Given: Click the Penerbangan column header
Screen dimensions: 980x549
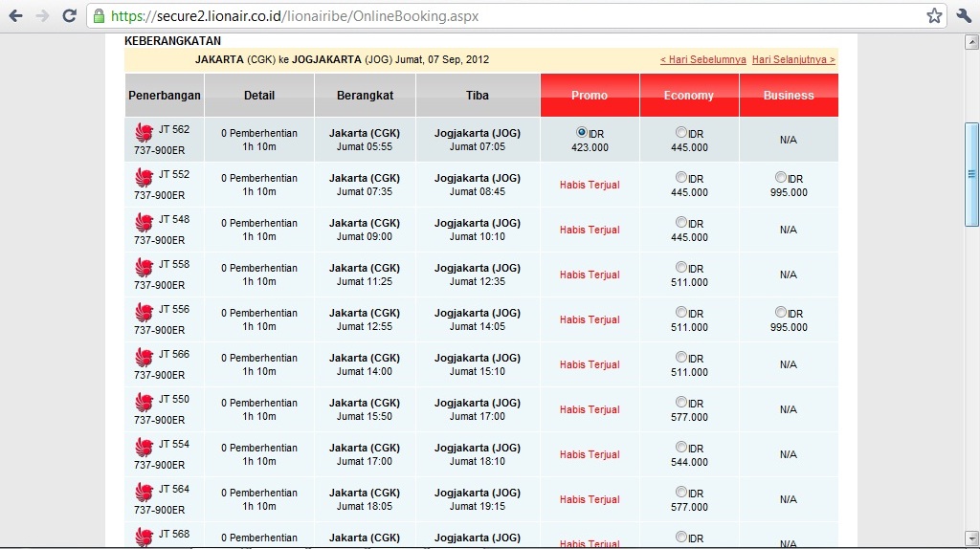Looking at the screenshot, I should (165, 95).
